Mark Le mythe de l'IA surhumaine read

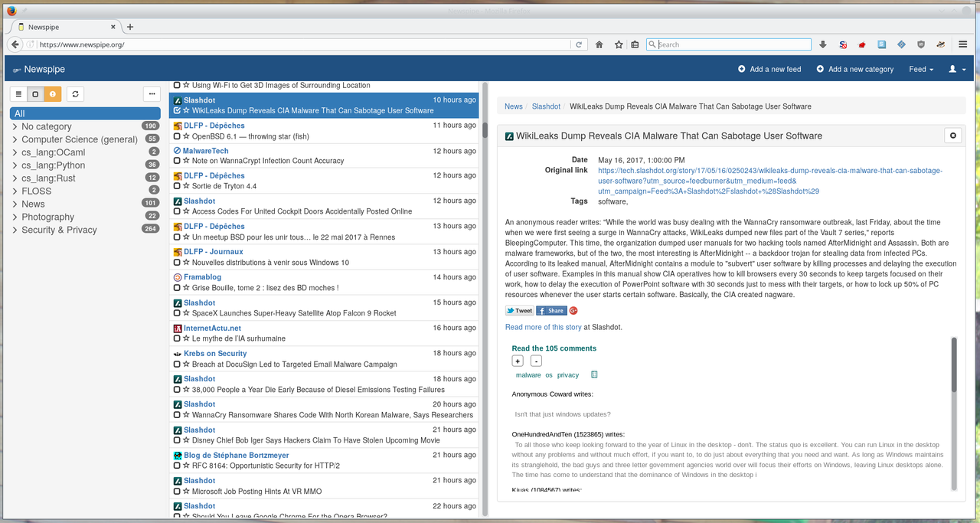point(178,338)
